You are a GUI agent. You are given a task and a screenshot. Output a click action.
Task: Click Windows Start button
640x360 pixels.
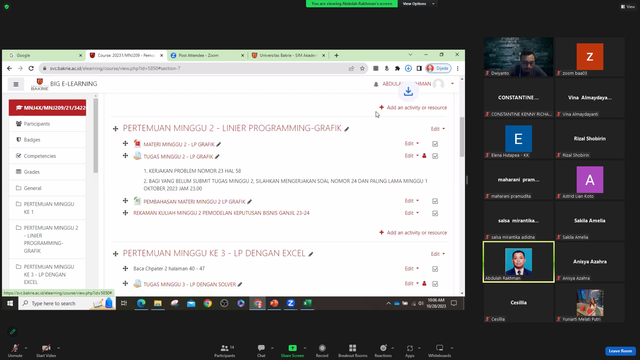[10, 303]
